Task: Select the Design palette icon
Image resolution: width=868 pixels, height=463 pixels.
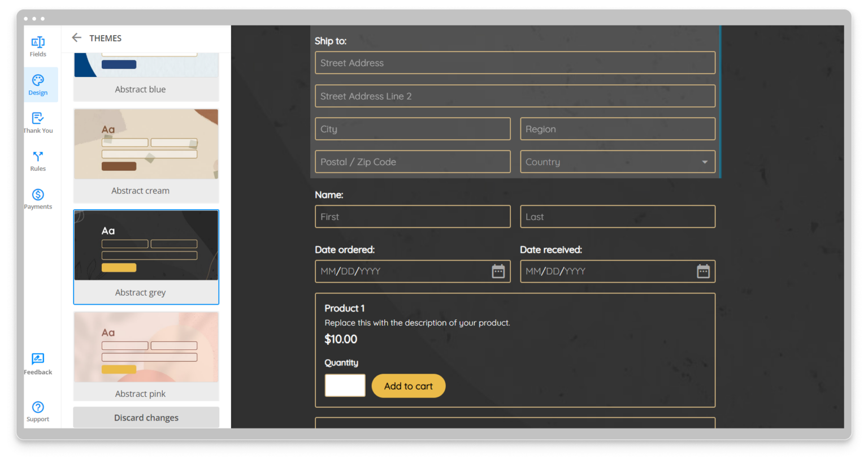Action: 38,85
